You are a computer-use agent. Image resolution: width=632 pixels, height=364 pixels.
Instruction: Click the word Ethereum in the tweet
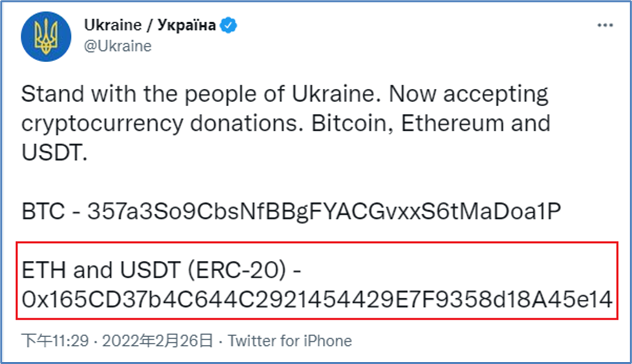click(452, 123)
